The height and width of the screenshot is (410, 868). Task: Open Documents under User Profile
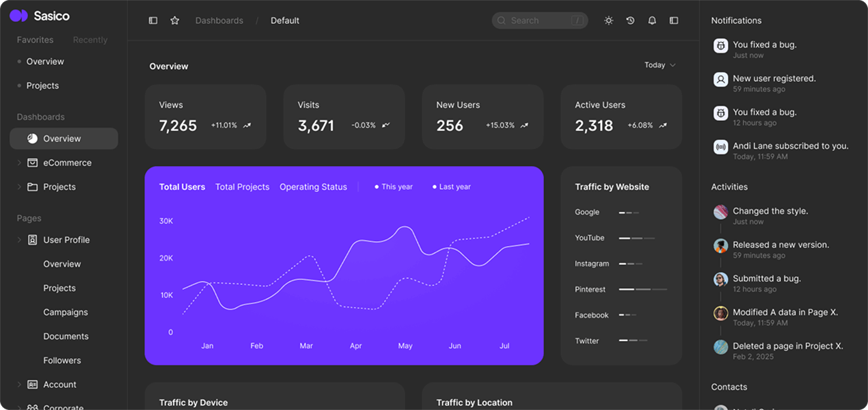click(x=66, y=336)
